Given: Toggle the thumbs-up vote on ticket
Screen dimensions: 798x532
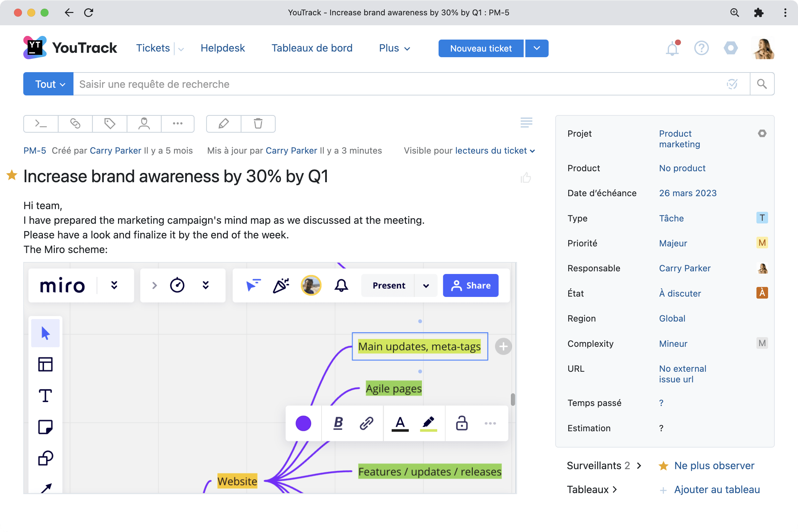Looking at the screenshot, I should pos(526,178).
